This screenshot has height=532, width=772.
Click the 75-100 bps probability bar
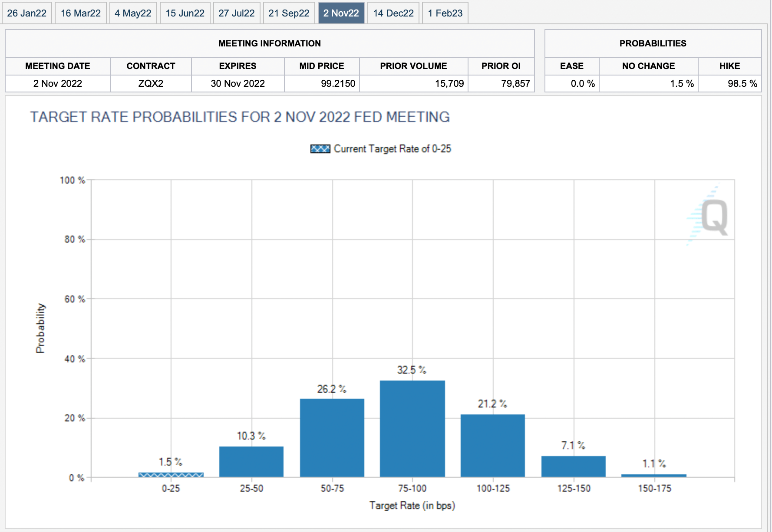pos(412,429)
